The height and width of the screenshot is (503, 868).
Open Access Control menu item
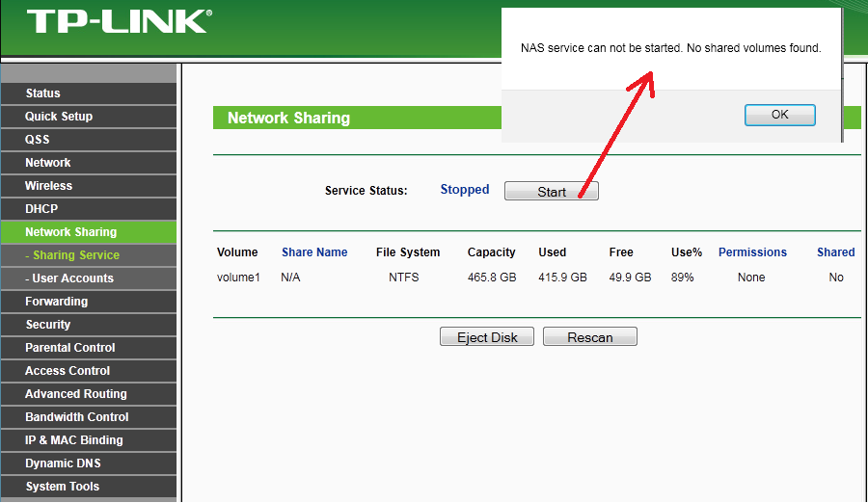(89, 371)
